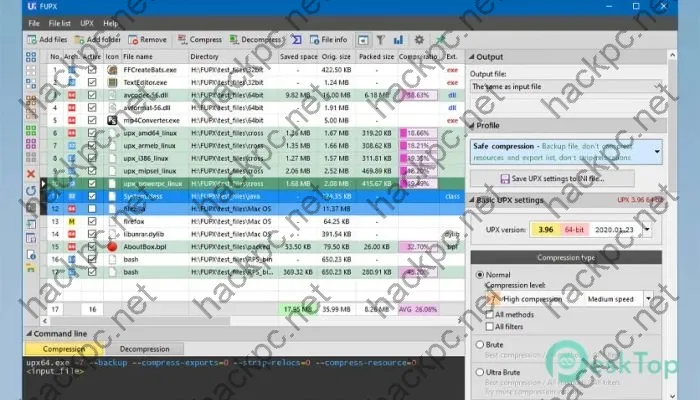This screenshot has width=700, height=400.
Task: Click the Add folder toolbar button
Action: point(98,40)
